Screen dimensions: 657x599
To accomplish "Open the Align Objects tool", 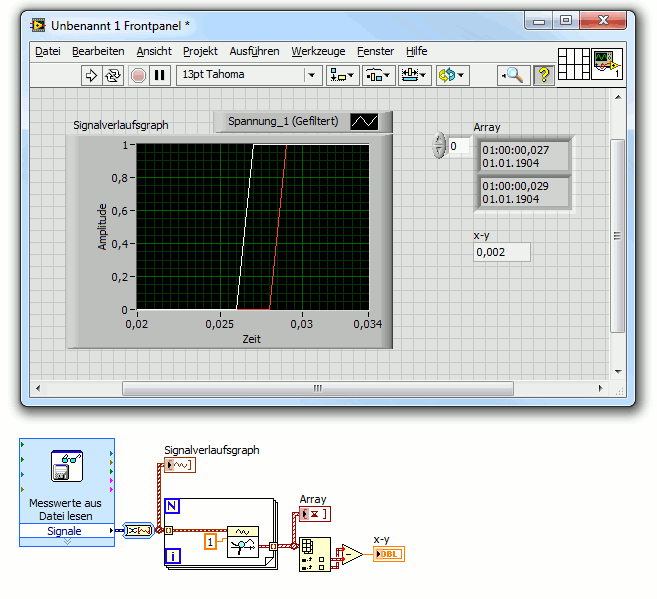I will [x=344, y=75].
